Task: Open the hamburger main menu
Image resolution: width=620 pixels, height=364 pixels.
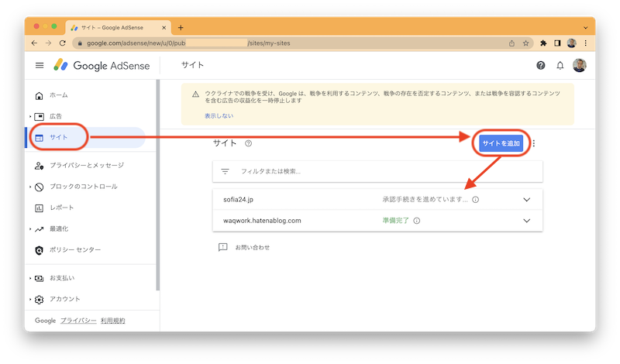Action: click(x=40, y=66)
